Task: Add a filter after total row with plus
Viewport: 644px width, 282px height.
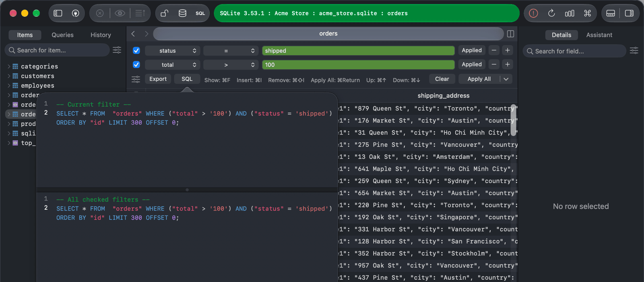Action: pos(508,64)
